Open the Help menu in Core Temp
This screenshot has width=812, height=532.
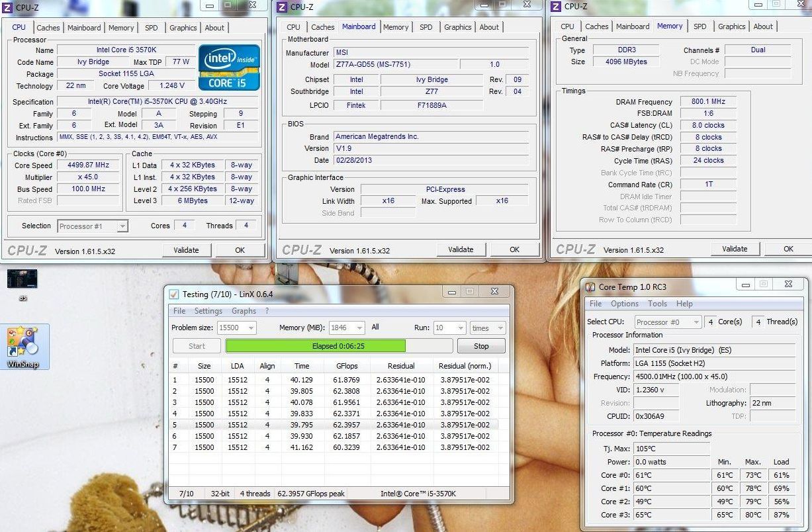[684, 304]
